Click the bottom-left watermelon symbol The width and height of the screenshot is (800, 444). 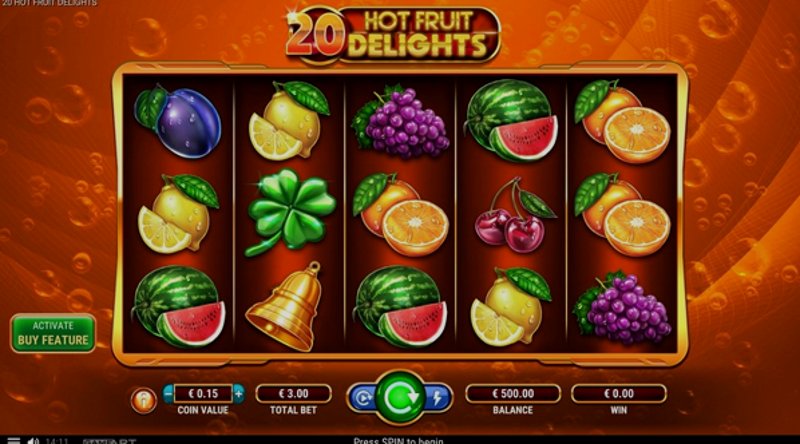(179, 306)
